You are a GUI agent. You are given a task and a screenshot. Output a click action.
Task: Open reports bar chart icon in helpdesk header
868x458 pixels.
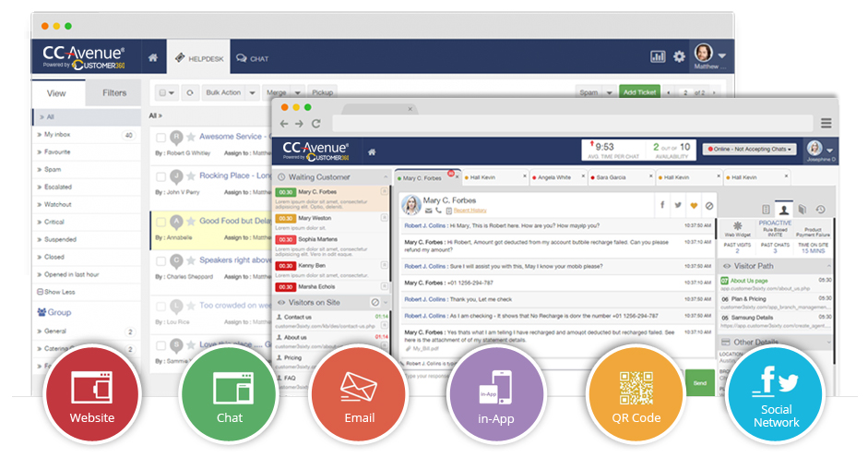pos(658,56)
